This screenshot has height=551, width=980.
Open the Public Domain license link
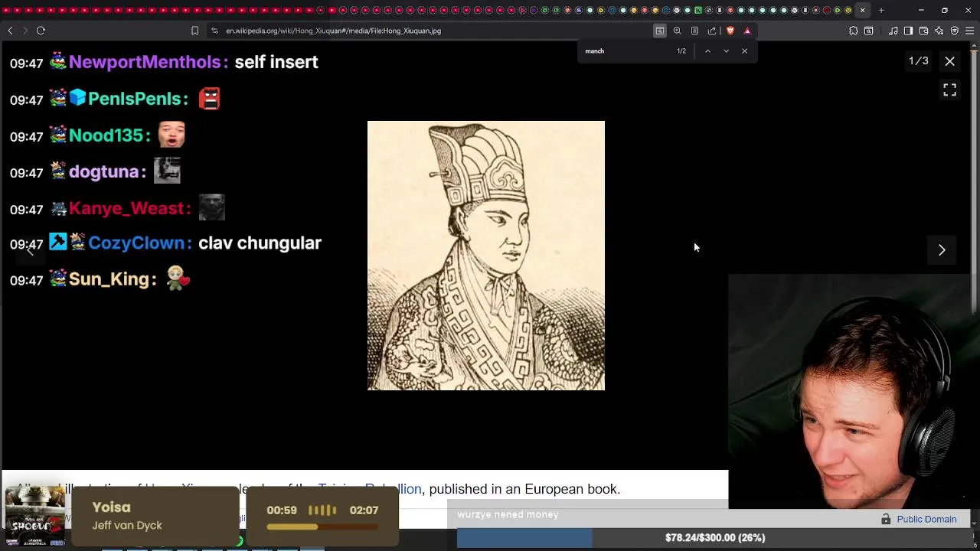click(x=926, y=519)
